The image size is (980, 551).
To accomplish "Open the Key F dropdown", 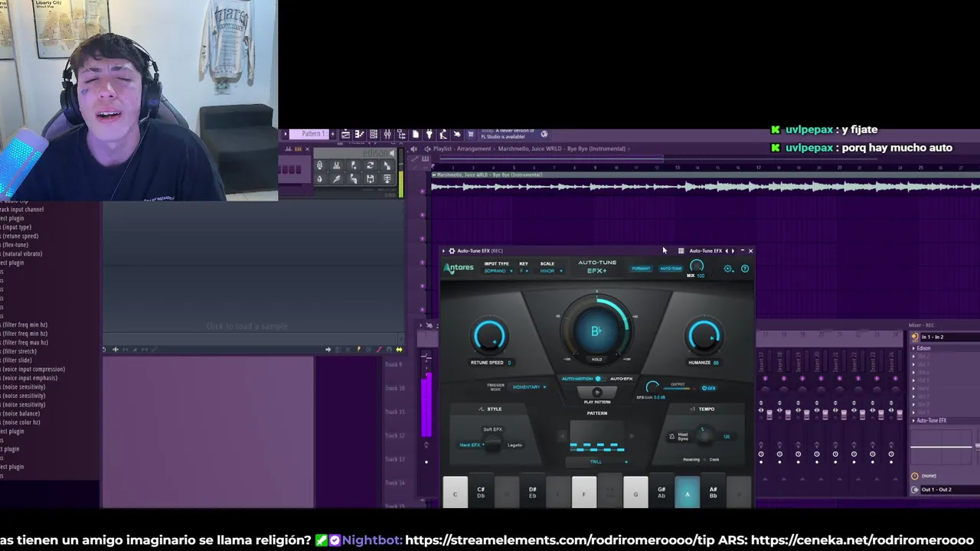I will pyautogui.click(x=524, y=271).
